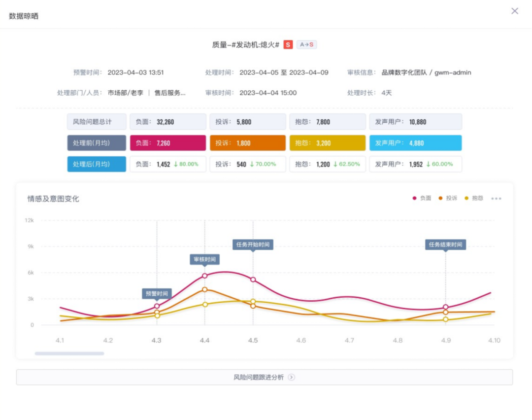Viewport: 532px width, 420px height.
Task: Toggle 负面 series in chart legend
Action: (x=422, y=198)
